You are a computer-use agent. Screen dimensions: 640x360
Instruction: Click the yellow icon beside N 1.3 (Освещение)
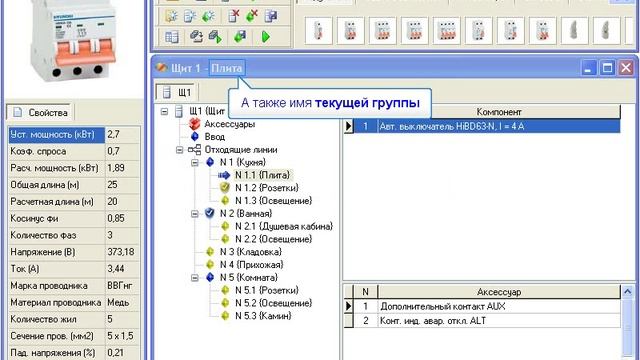click(225, 200)
